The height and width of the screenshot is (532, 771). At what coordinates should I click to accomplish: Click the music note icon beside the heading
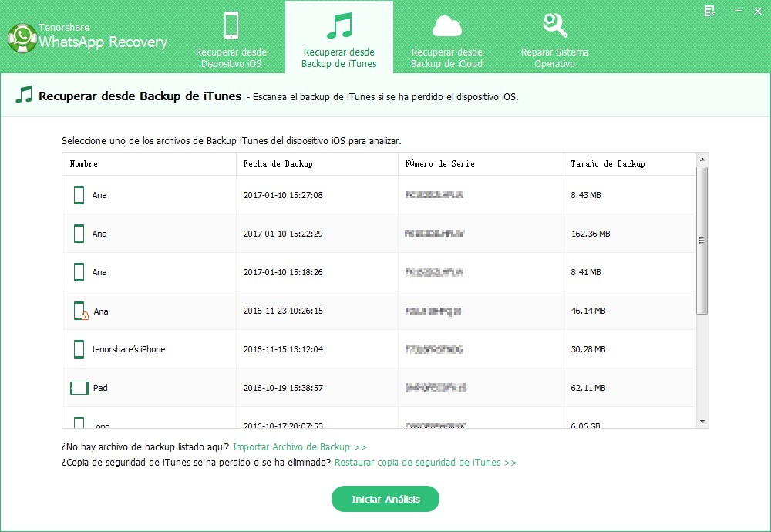(24, 94)
